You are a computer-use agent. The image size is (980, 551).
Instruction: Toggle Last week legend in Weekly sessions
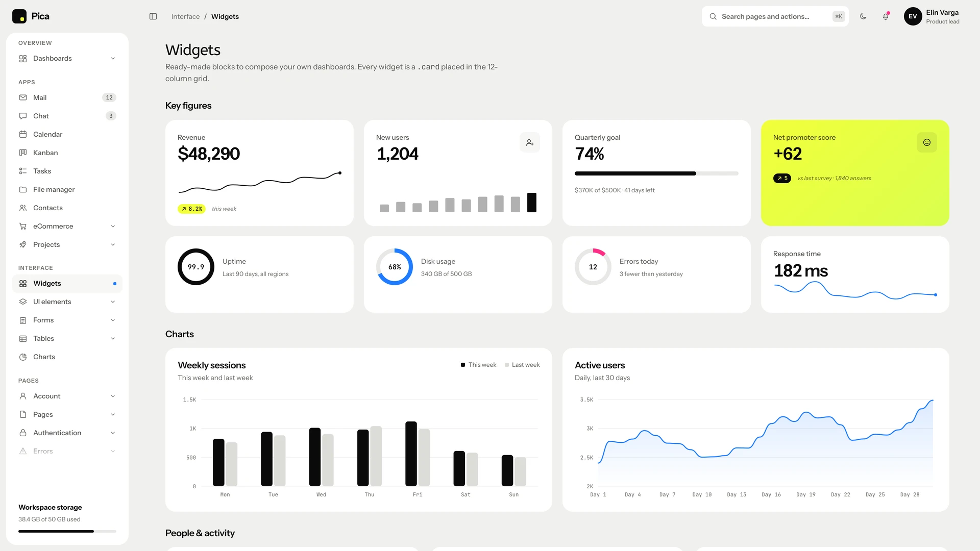click(x=522, y=365)
